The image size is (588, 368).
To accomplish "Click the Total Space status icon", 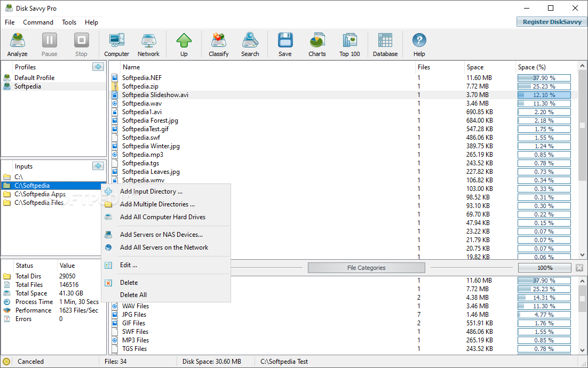I will (x=7, y=293).
